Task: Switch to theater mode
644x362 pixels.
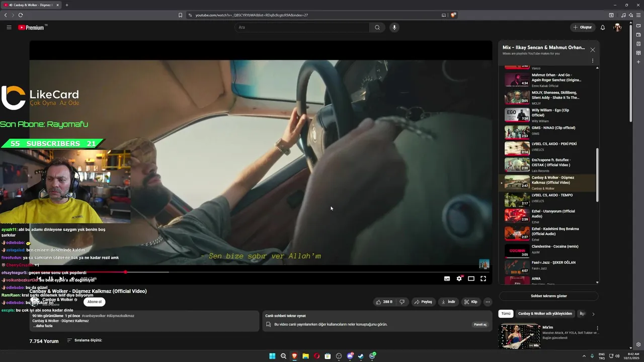Action: pyautogui.click(x=471, y=279)
